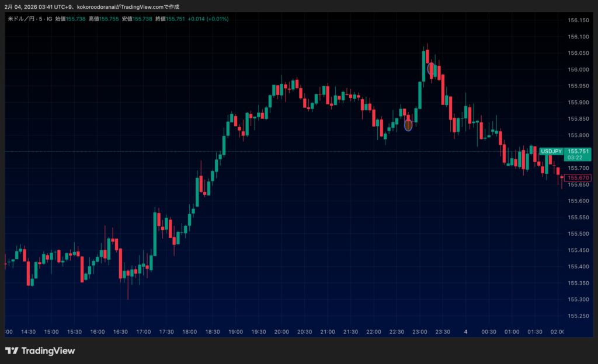
Task: Click the 23:00 time axis label
Action: tap(419, 331)
